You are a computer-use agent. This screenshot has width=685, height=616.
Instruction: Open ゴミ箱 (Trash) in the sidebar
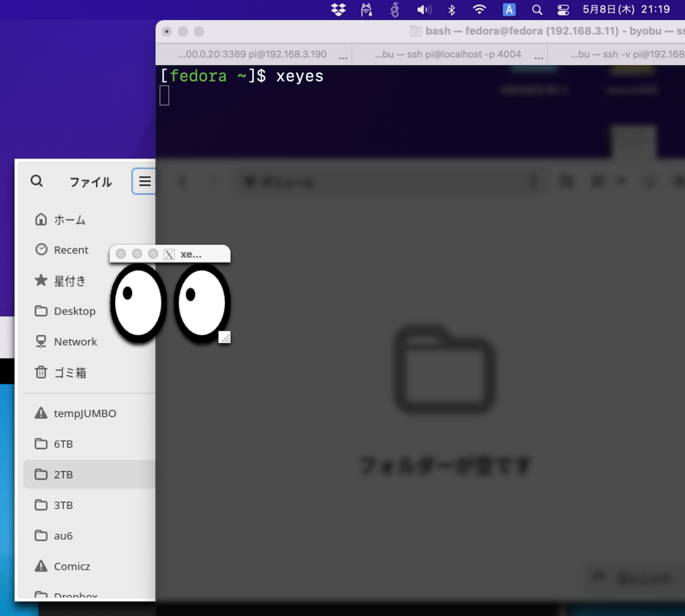coord(68,372)
